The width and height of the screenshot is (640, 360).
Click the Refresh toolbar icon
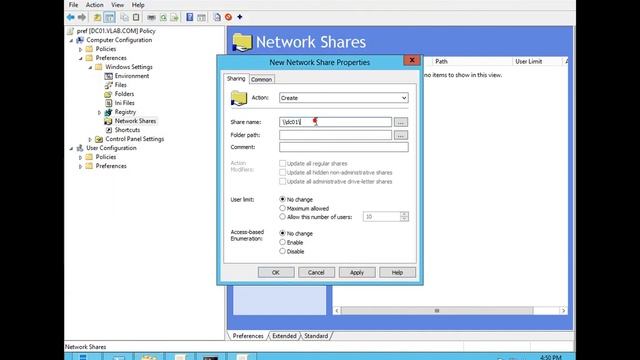[163, 17]
